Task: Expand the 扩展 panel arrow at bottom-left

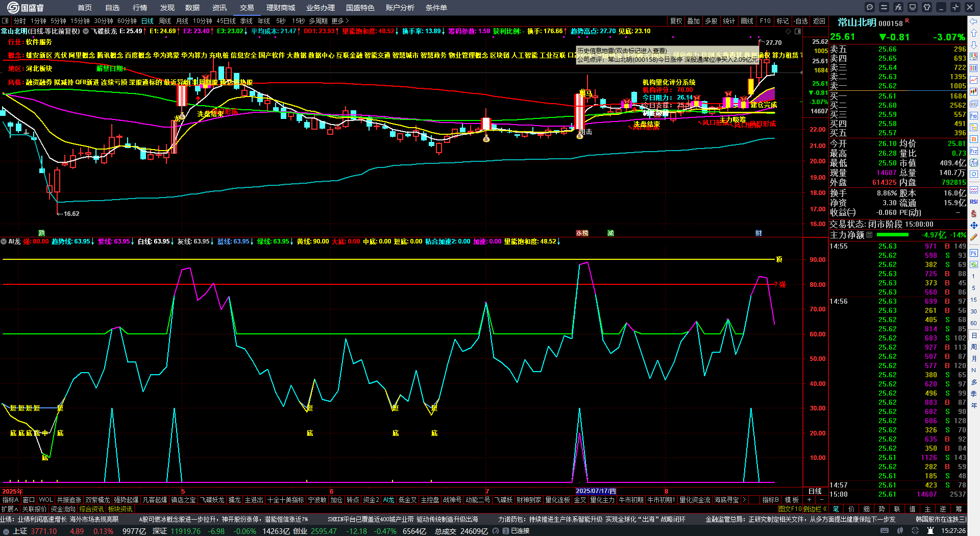Action: [x=10, y=509]
